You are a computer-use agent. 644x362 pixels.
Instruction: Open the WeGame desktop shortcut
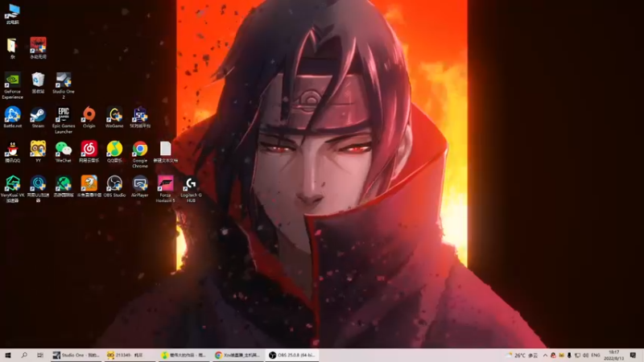114,117
